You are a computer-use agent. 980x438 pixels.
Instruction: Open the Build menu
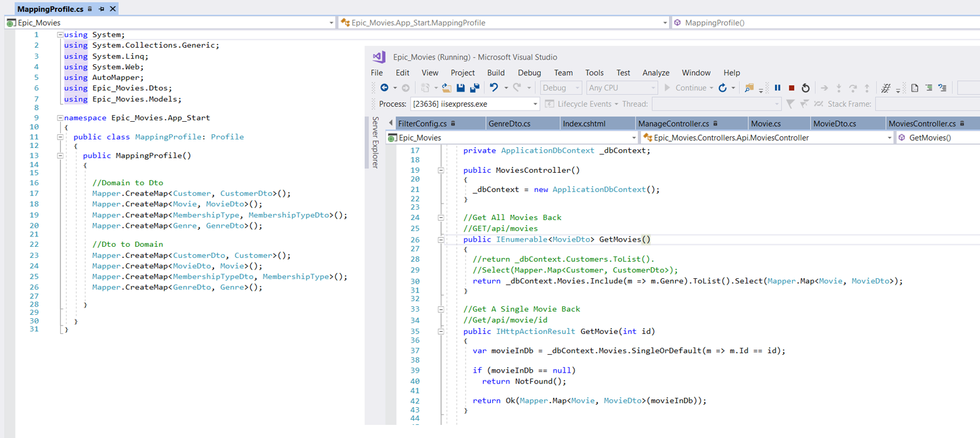coord(496,73)
